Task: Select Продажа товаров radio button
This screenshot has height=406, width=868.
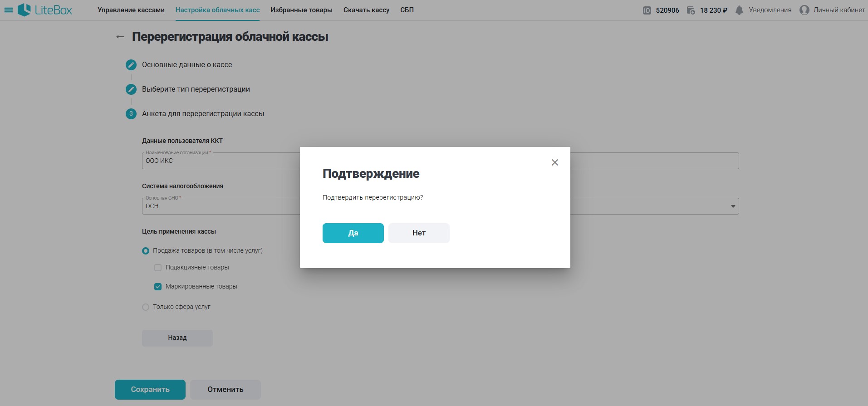Action: click(146, 251)
